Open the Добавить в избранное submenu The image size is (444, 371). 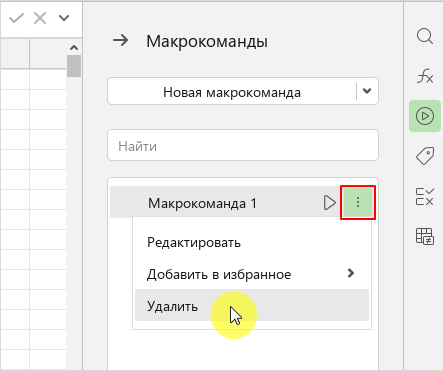252,274
